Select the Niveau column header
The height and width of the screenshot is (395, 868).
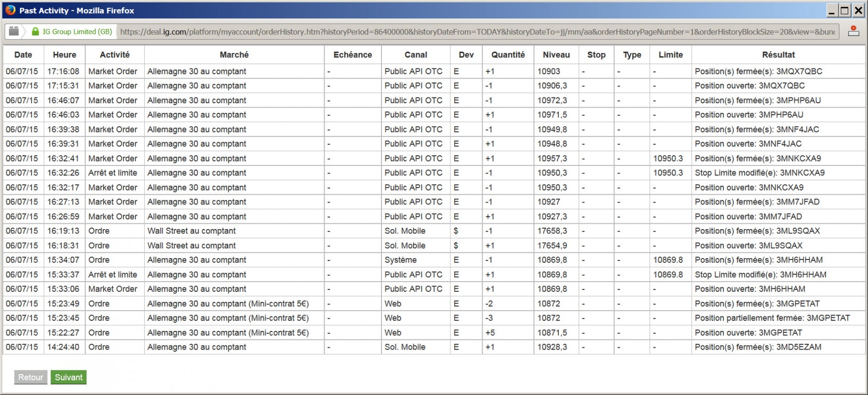[x=556, y=54]
